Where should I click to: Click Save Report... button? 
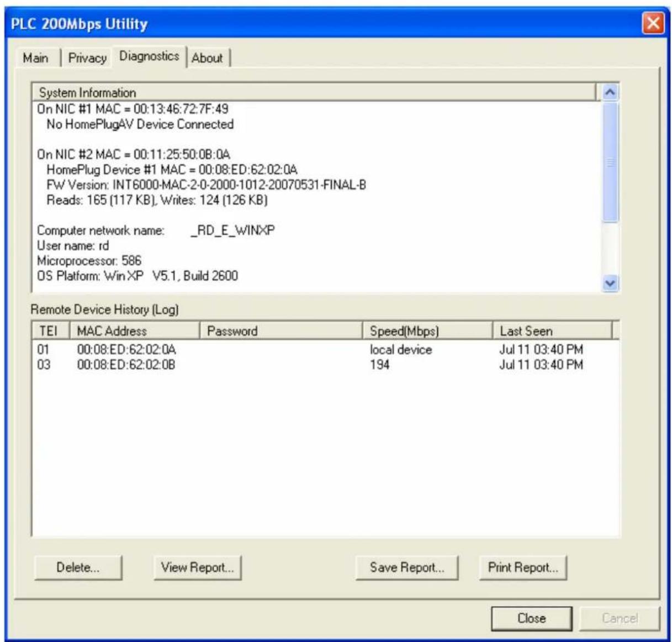pyautogui.click(x=407, y=567)
